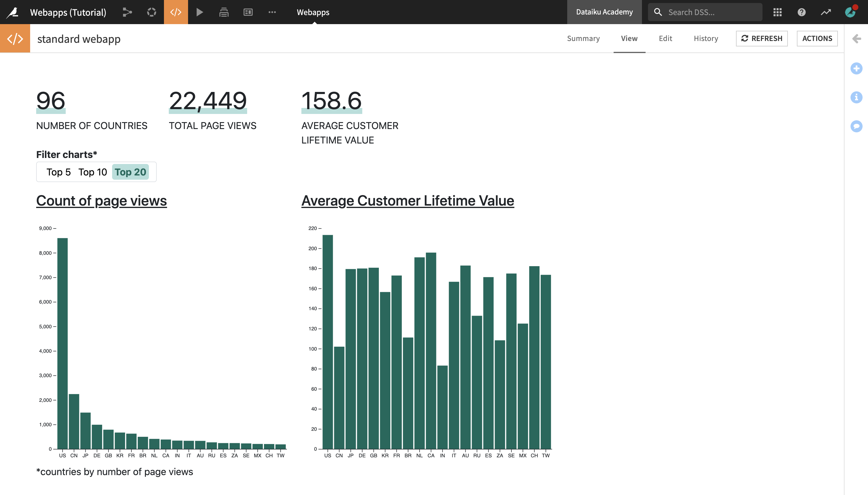The image size is (868, 495).
Task: Click the US bar in page views chart
Action: pos(62,343)
